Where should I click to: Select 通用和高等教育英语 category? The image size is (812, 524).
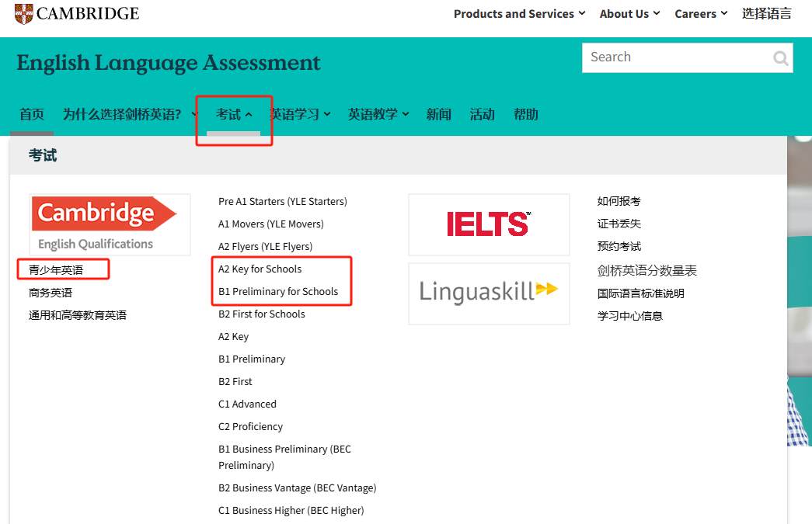click(78, 315)
